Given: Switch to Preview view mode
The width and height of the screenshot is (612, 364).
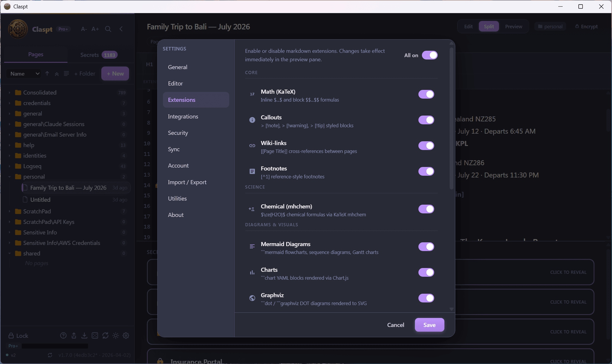Looking at the screenshot, I should pos(513,26).
